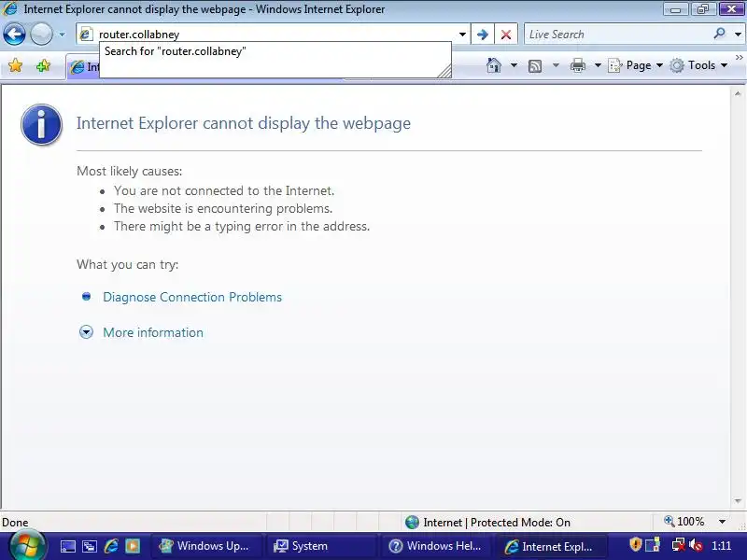Click the Windows Security shield tray icon

(x=636, y=544)
